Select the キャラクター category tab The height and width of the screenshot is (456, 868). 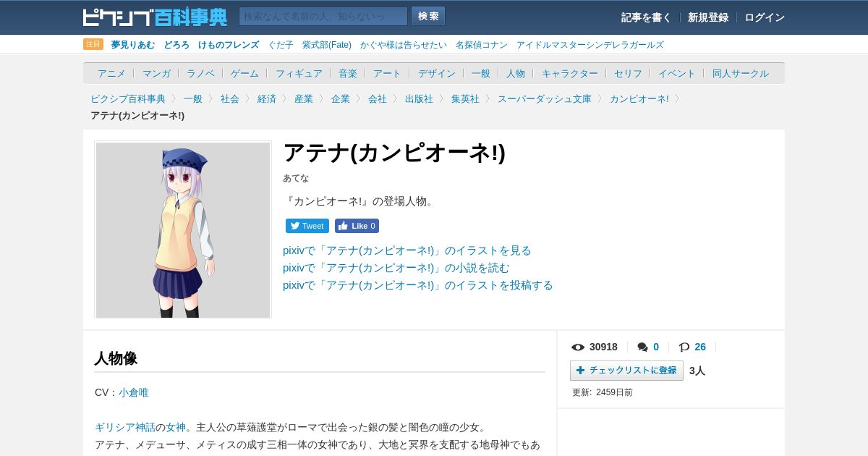(570, 73)
